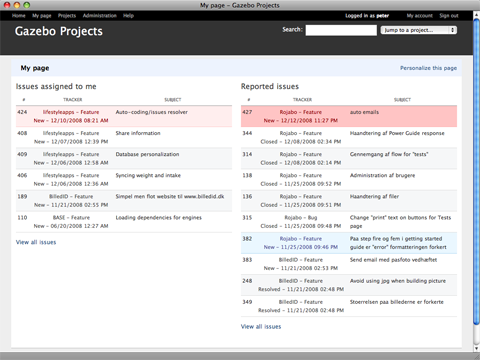Open Share information issue subject
The image size is (480, 360).
point(138,133)
